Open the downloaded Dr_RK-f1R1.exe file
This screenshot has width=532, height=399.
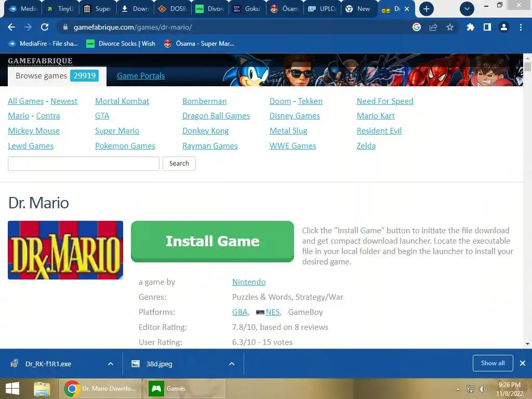coord(48,364)
